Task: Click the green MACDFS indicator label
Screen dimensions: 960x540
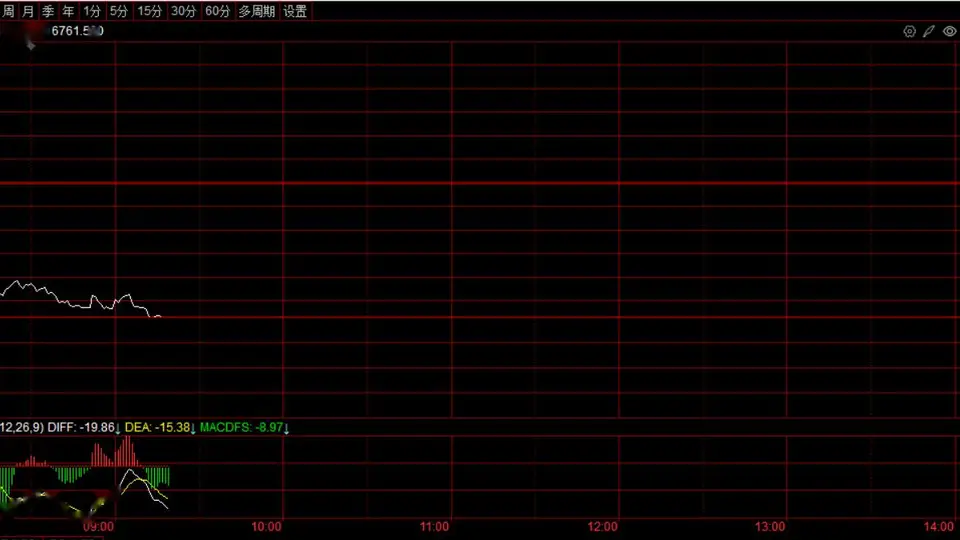Action: click(244, 427)
